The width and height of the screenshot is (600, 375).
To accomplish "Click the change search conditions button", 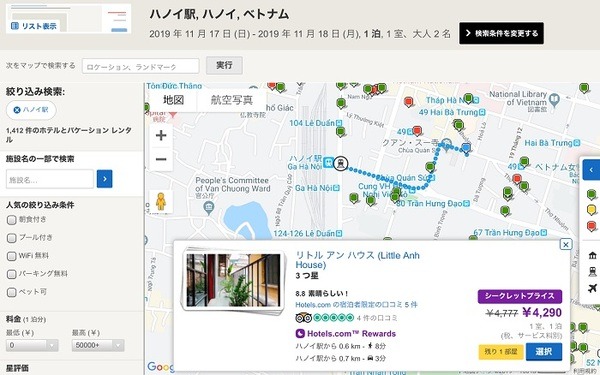I will pos(501,33).
